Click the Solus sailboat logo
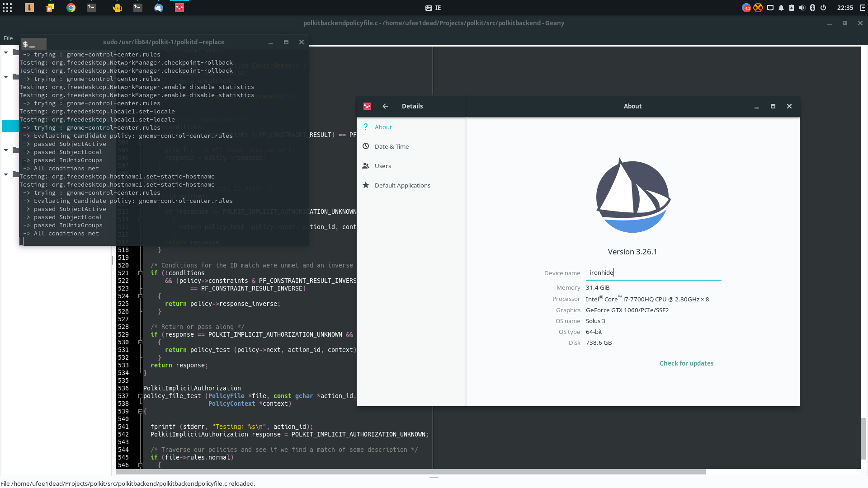This screenshot has width=868, height=488. tap(632, 195)
